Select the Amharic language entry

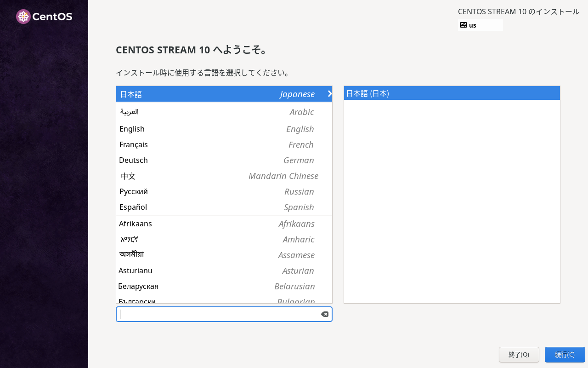point(224,239)
